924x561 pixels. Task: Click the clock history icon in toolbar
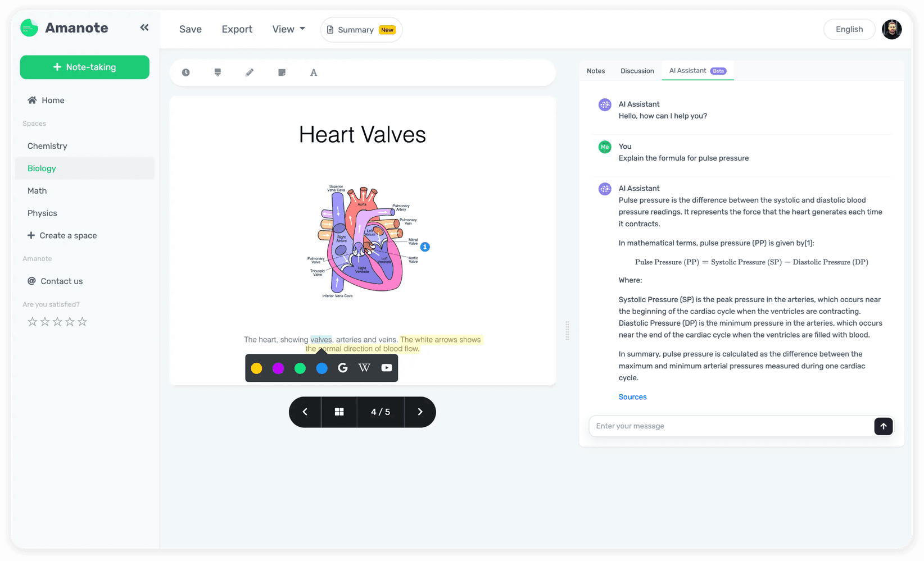(x=185, y=72)
